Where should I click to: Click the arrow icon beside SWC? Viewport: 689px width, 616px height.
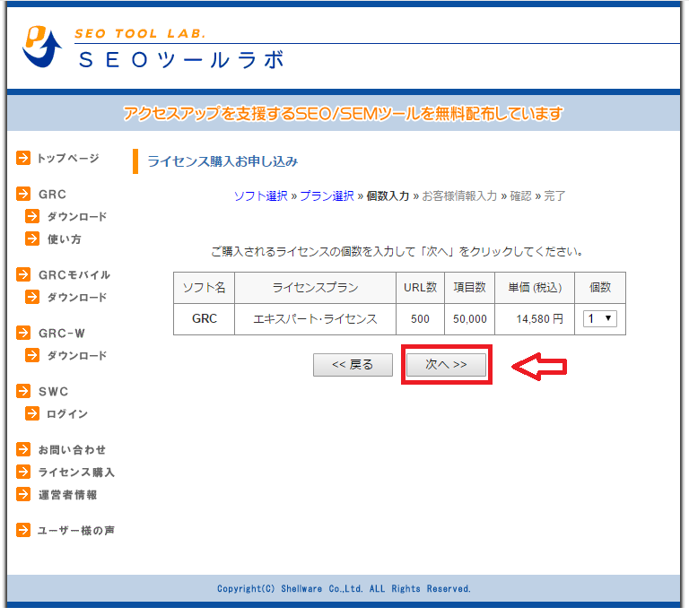tap(23, 391)
